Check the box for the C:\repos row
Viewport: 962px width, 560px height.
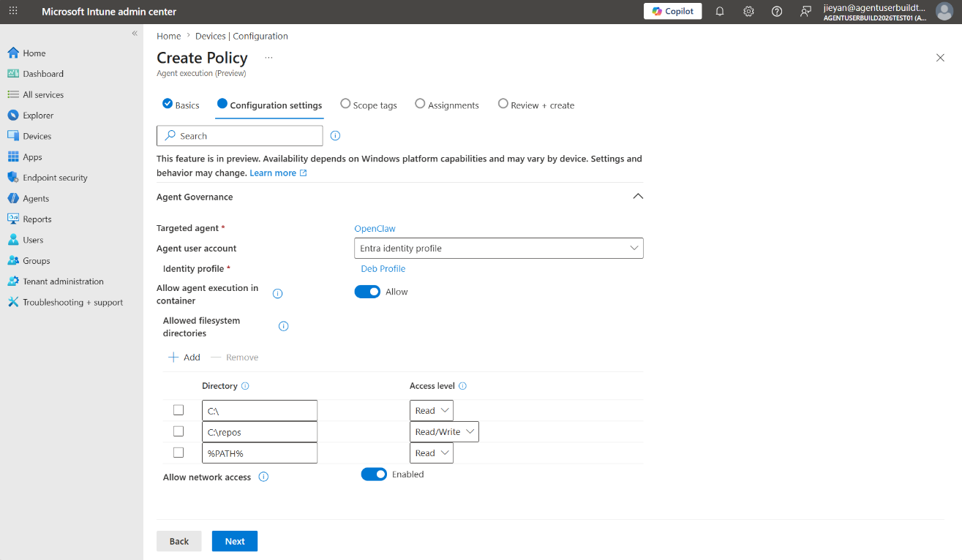[x=179, y=431]
